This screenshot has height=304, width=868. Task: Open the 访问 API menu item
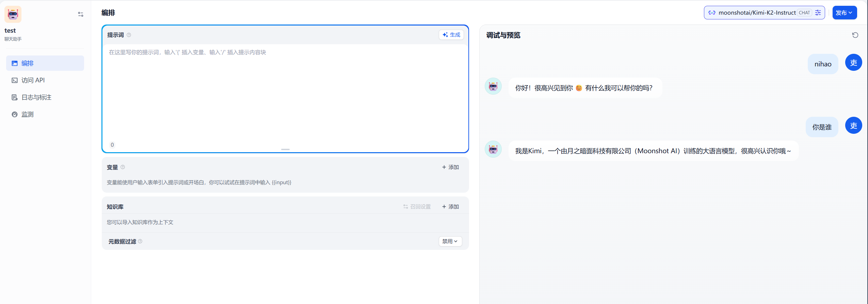click(45, 80)
